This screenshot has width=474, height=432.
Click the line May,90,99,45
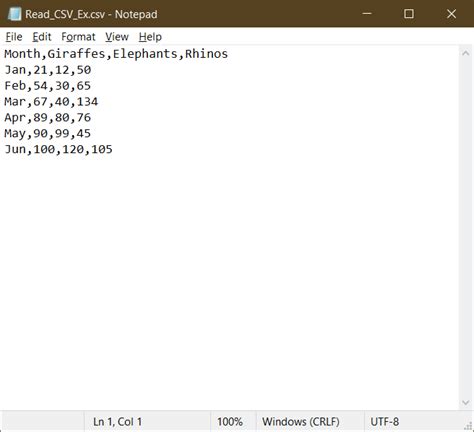[48, 133]
